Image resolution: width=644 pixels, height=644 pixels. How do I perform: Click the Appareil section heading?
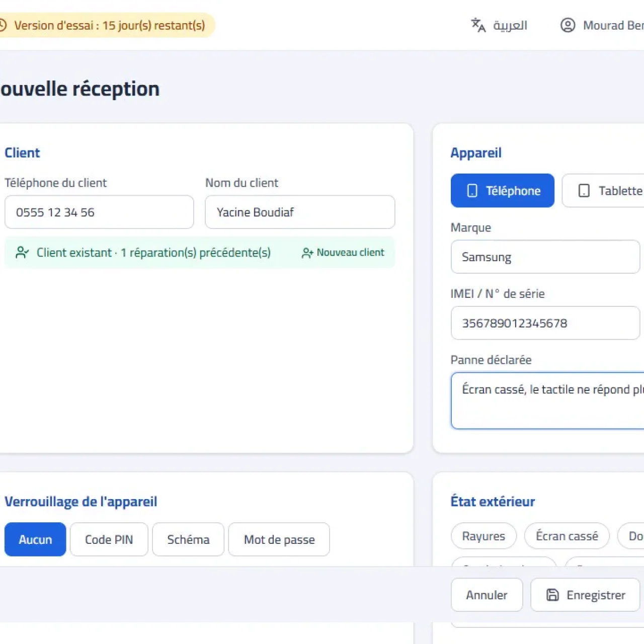(476, 153)
